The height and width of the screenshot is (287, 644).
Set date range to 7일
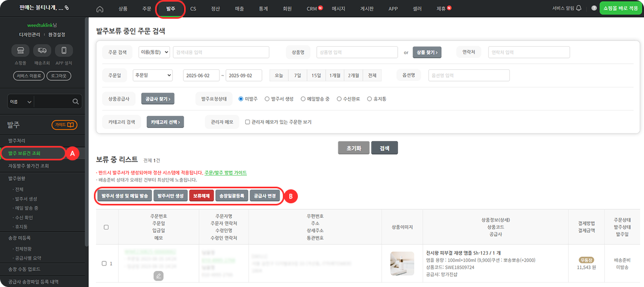[297, 75]
